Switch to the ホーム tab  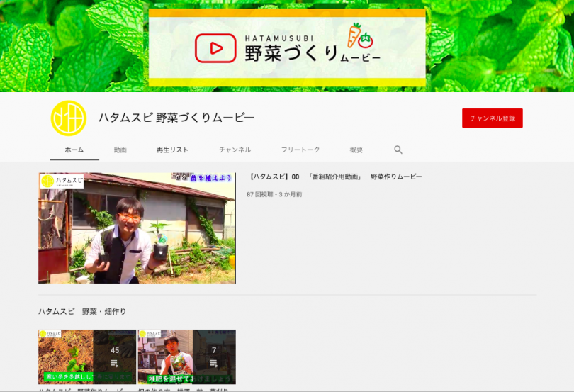(74, 150)
